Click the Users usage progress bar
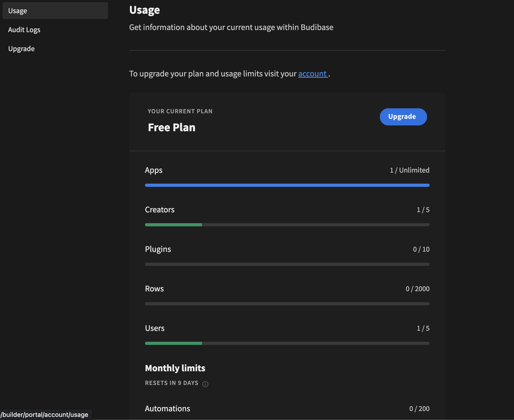This screenshot has width=514, height=420. (x=287, y=343)
